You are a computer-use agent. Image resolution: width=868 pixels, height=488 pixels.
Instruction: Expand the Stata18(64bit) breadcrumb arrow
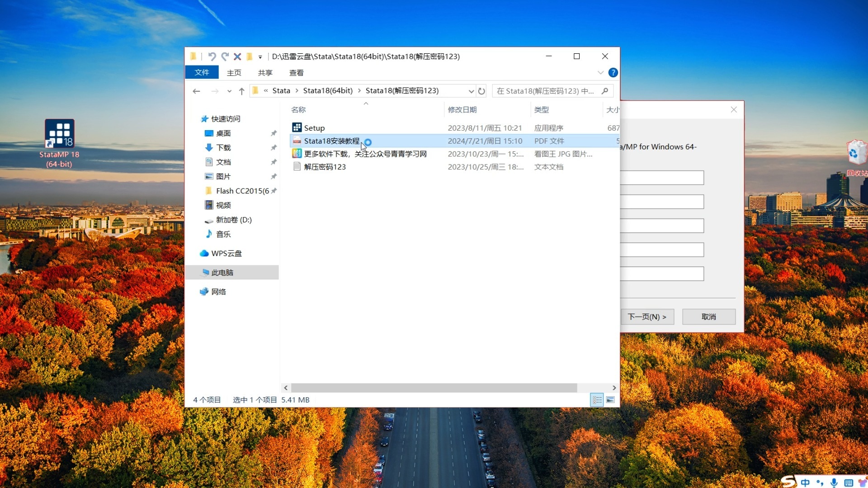360,91
